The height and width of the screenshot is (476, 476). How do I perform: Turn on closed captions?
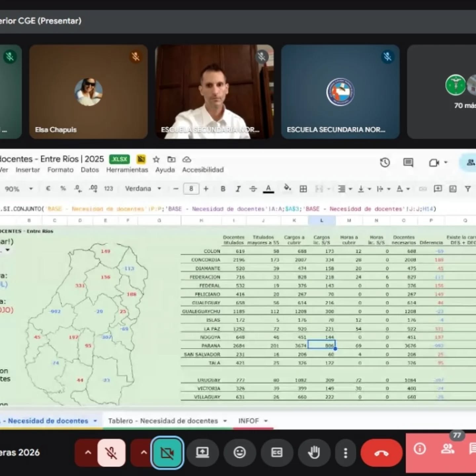tap(276, 453)
